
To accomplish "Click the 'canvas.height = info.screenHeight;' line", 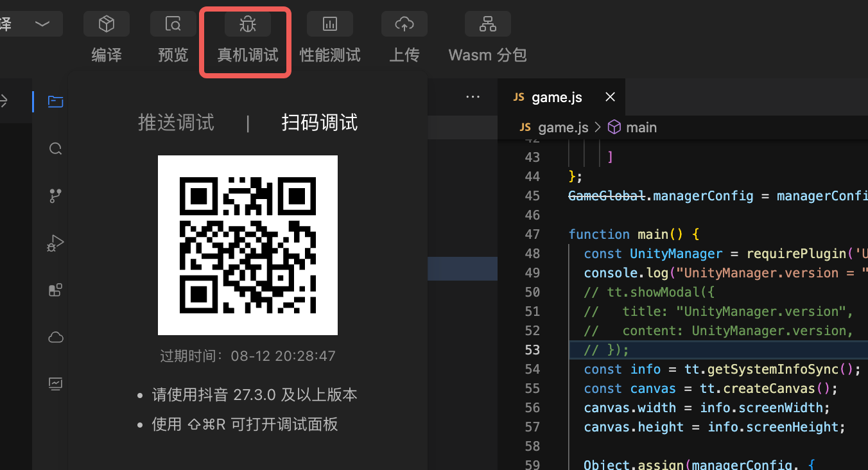I will pyautogui.click(x=715, y=427).
